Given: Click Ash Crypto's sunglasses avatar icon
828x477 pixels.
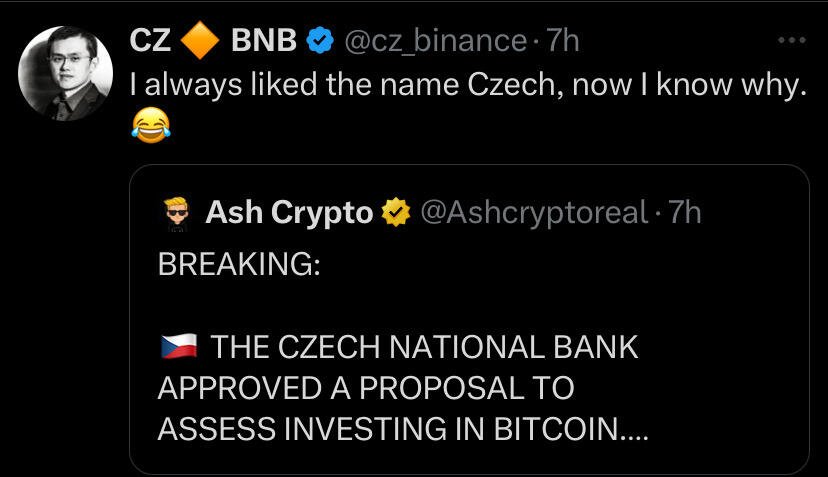Looking at the screenshot, I should click(x=177, y=214).
